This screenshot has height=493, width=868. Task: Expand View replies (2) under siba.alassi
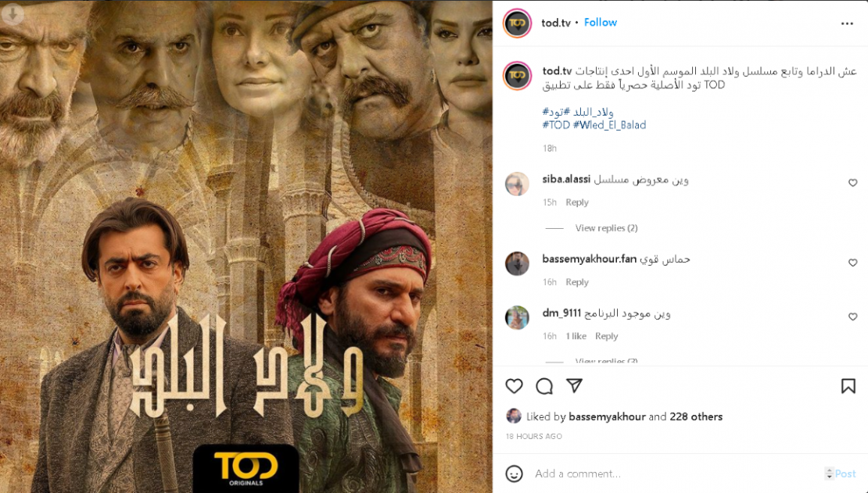606,228
